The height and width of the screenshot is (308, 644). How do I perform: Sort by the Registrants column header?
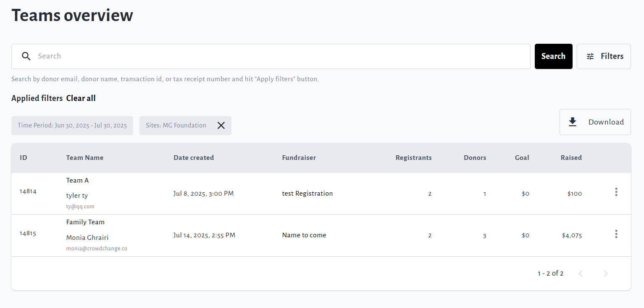413,158
